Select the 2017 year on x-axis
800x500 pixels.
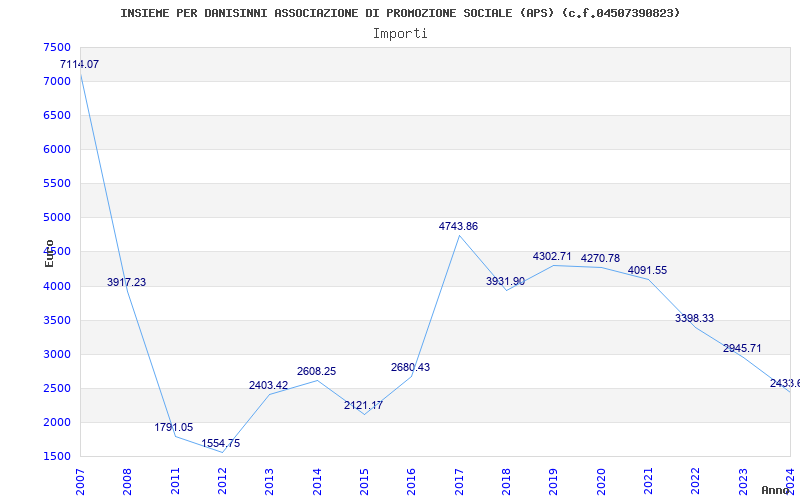pos(459,478)
